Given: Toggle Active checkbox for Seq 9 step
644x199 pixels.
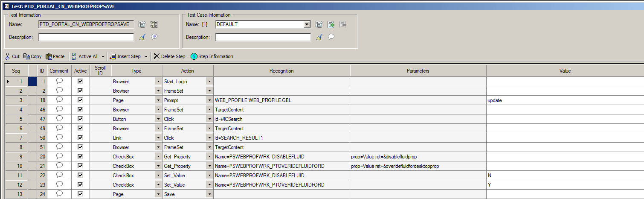Looking at the screenshot, I should pyautogui.click(x=80, y=156).
